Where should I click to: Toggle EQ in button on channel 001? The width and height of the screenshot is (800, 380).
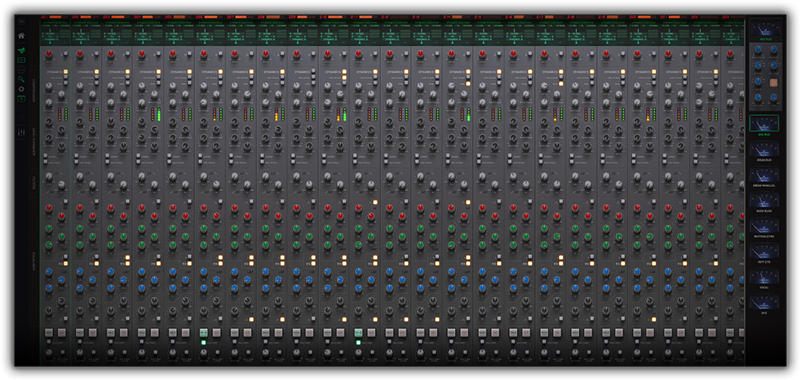click(66, 263)
